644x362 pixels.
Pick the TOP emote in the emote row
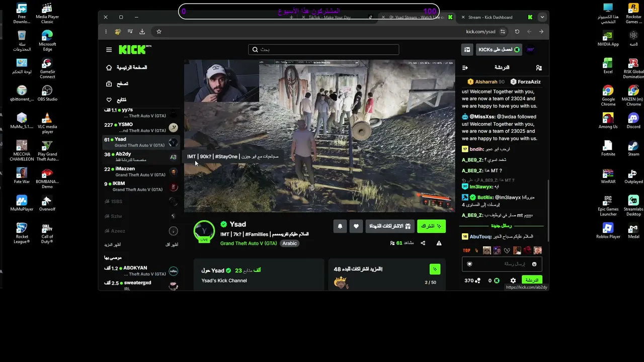tap(466, 250)
